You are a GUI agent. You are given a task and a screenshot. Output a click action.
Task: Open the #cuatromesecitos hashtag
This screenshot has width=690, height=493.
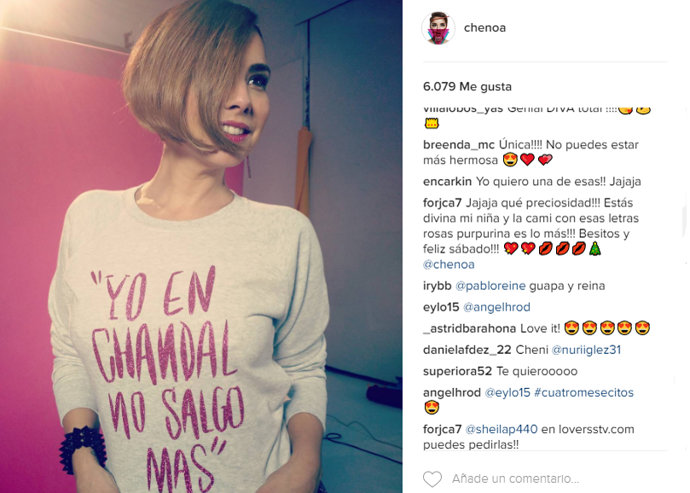(x=584, y=393)
